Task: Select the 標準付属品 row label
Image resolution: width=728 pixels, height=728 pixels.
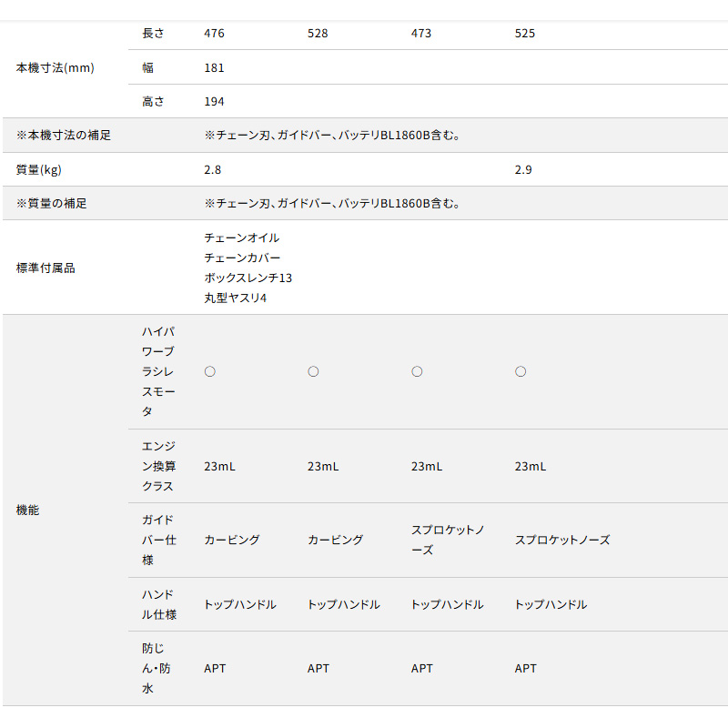Action: pos(45,268)
